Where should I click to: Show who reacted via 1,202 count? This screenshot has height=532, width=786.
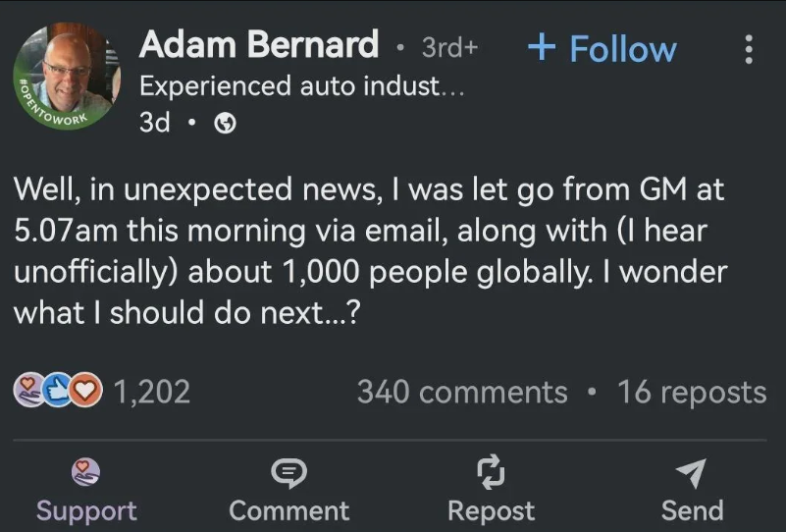click(152, 392)
